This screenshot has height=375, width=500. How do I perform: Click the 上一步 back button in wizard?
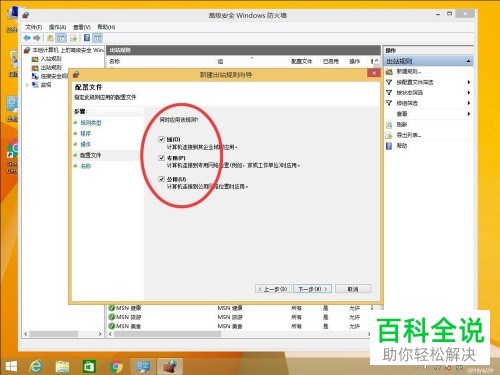tap(273, 289)
